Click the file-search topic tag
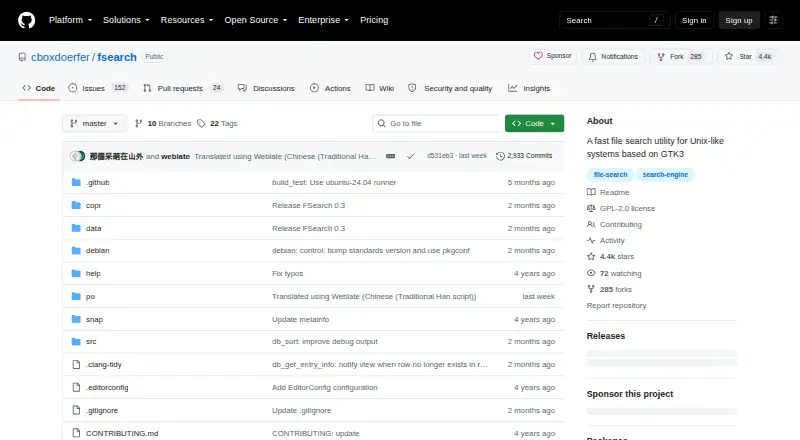Image resolution: width=800 pixels, height=440 pixels. click(610, 175)
